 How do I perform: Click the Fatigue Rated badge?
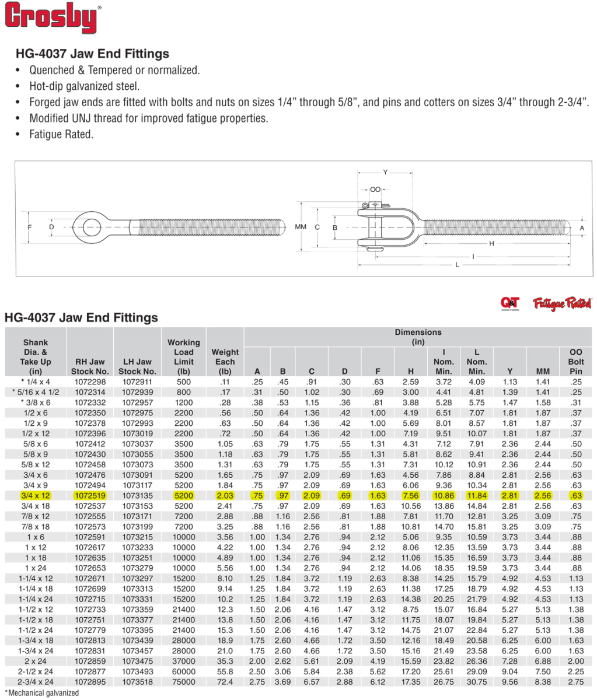pyautogui.click(x=563, y=303)
